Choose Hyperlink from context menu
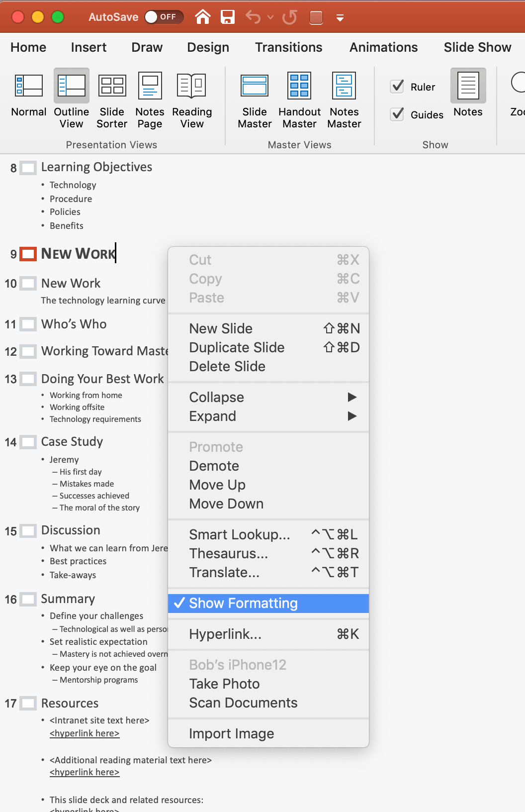The image size is (525, 812). (268, 634)
